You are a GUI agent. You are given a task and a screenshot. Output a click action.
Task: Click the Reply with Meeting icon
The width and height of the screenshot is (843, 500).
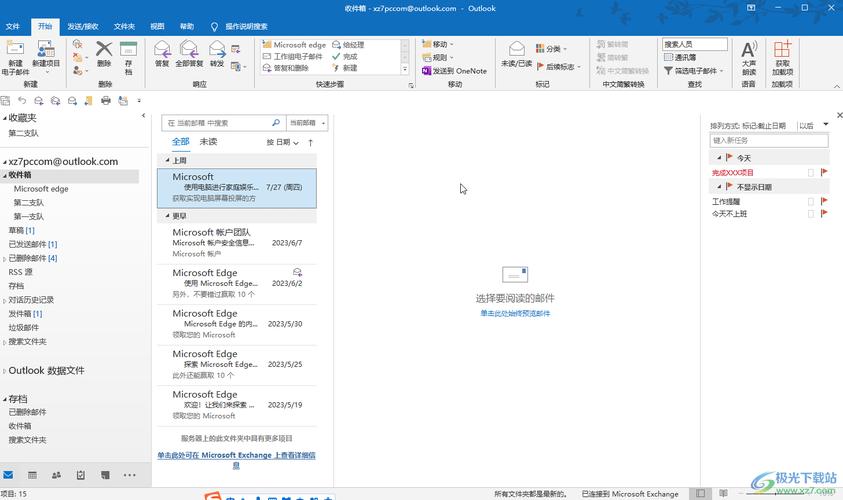(235, 49)
